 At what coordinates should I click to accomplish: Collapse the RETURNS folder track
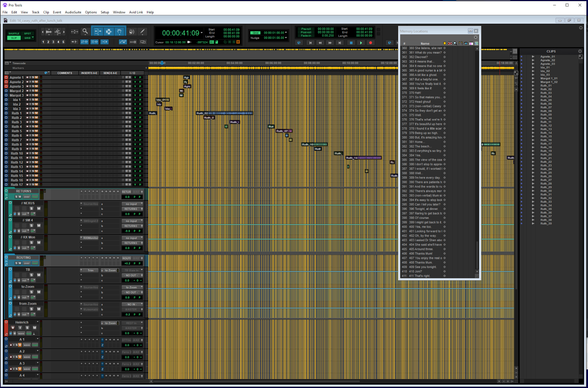6,191
